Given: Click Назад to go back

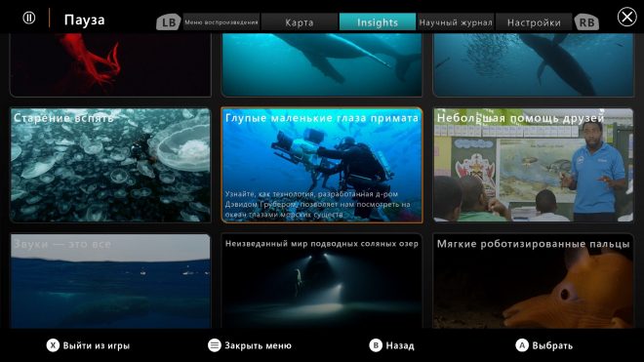Looking at the screenshot, I should tap(400, 346).
